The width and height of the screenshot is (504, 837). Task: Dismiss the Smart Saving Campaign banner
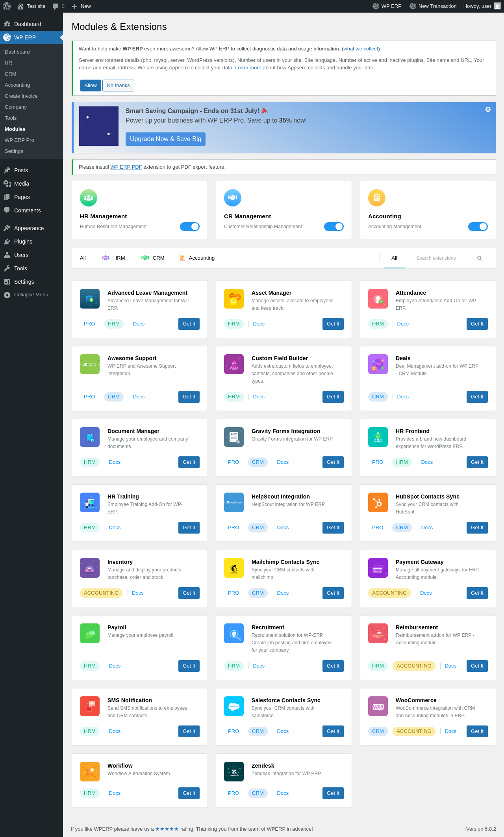coord(488,110)
